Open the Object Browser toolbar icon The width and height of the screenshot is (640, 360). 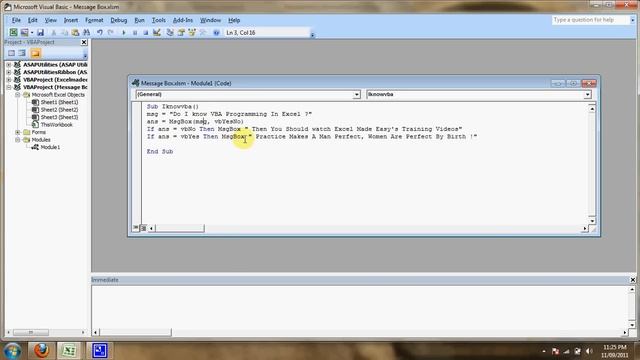pos(192,32)
